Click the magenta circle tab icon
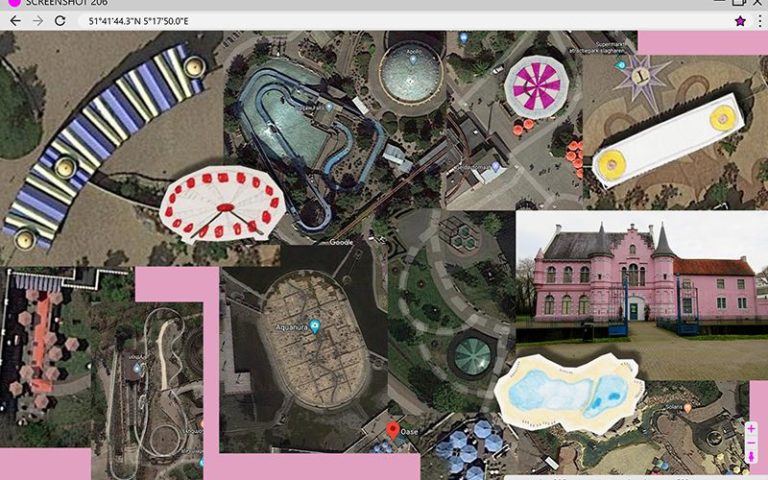 (x=15, y=2)
